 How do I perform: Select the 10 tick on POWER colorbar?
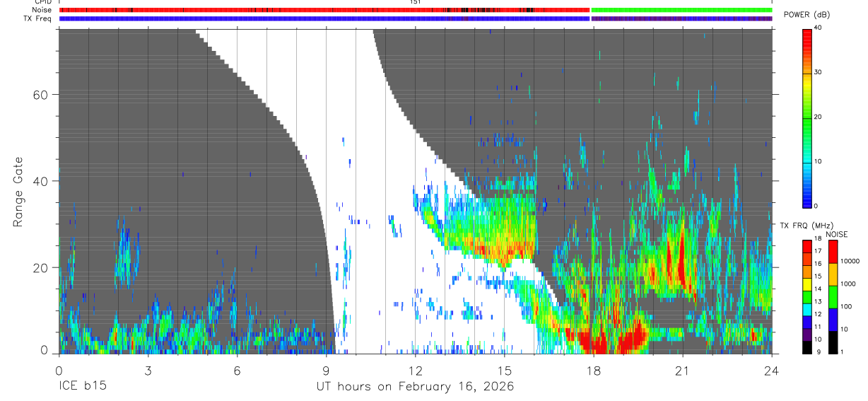pos(818,162)
